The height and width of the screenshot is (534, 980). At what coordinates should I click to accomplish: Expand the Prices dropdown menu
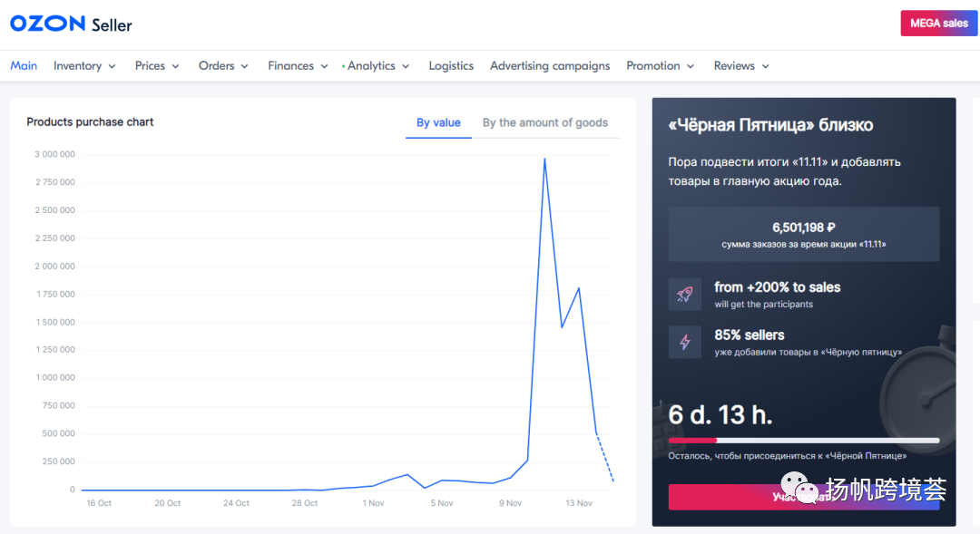[x=157, y=65]
